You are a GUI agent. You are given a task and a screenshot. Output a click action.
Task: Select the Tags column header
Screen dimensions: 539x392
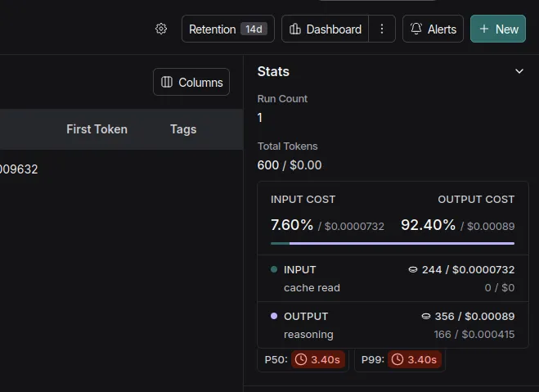pos(183,129)
